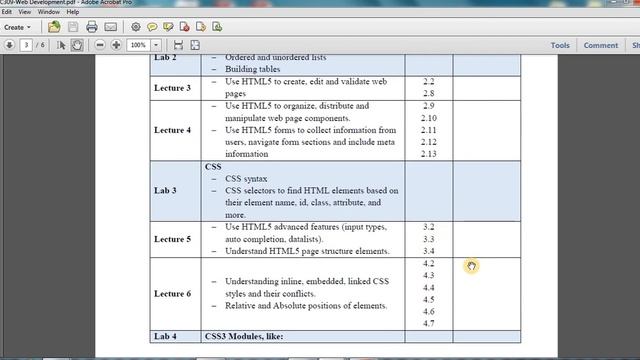Open the Create dropdown menu
The height and width of the screenshot is (360, 640).
tap(18, 27)
